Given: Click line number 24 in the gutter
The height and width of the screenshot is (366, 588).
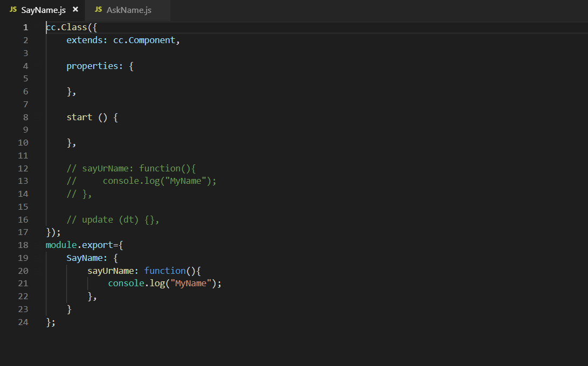Looking at the screenshot, I should click(23, 322).
